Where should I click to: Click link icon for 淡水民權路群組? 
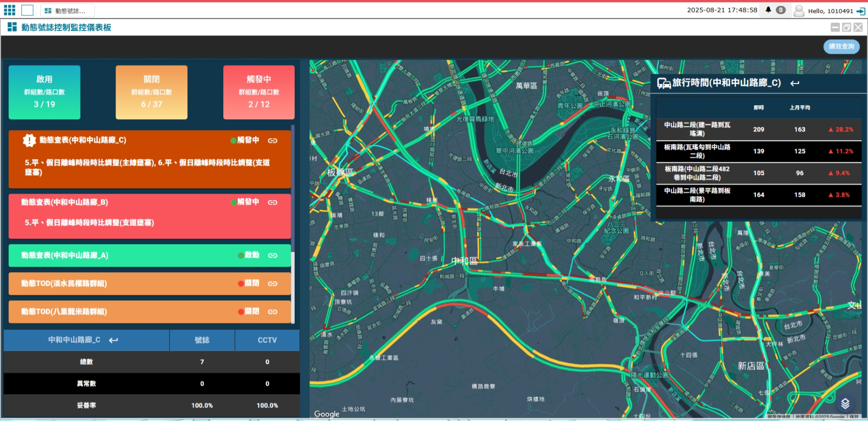pos(273,283)
